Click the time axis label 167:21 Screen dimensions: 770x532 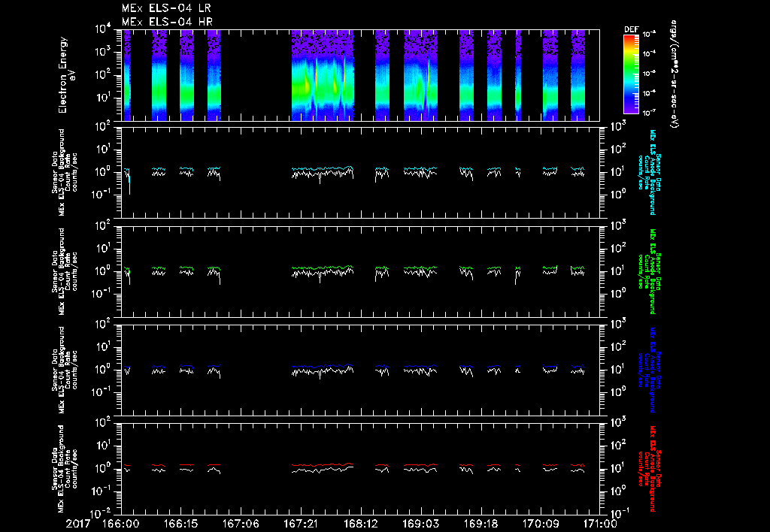(301, 524)
